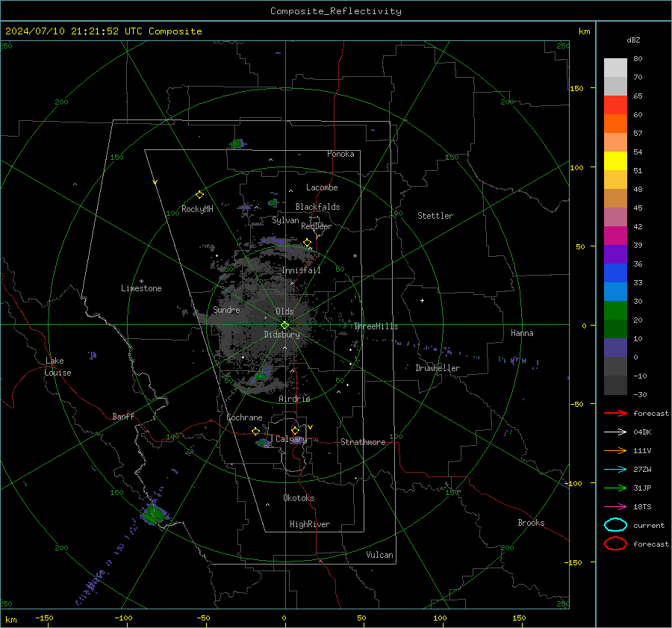Click the yellow diamond marker near RedDeer

(307, 243)
